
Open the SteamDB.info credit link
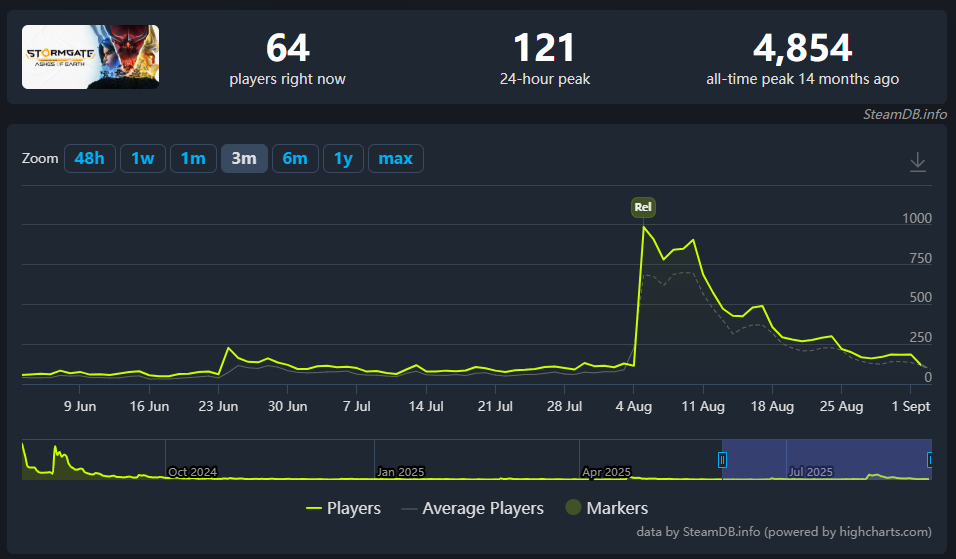coord(904,114)
